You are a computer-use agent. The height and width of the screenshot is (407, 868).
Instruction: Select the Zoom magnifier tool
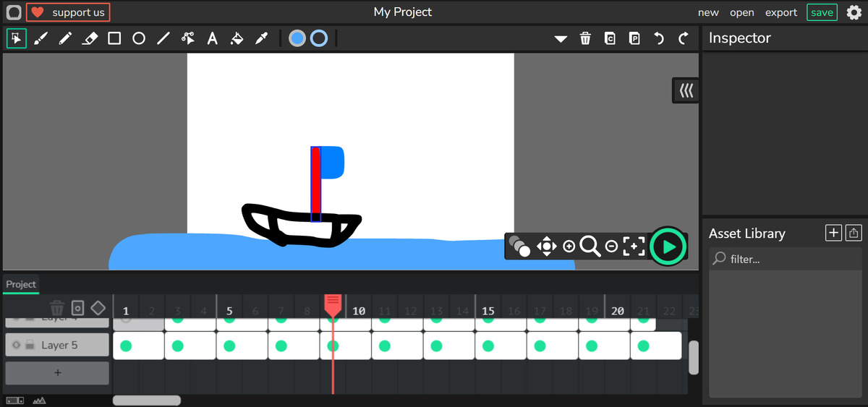click(590, 247)
